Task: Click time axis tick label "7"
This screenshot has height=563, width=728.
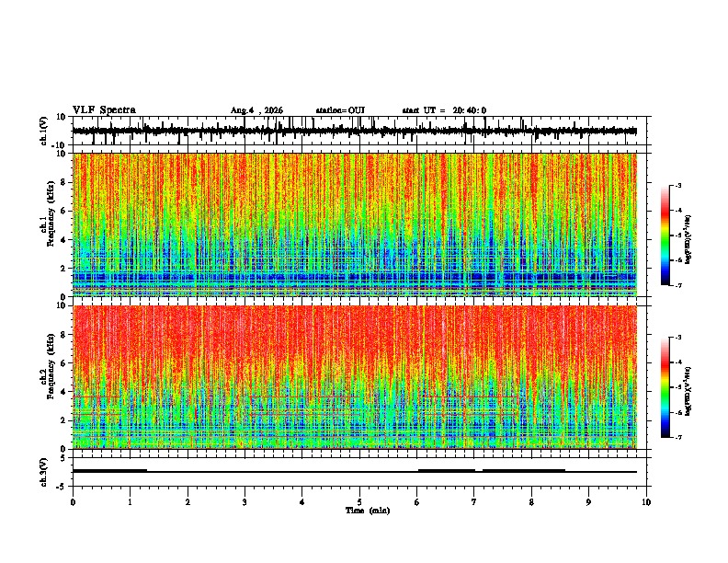Action: [x=474, y=502]
